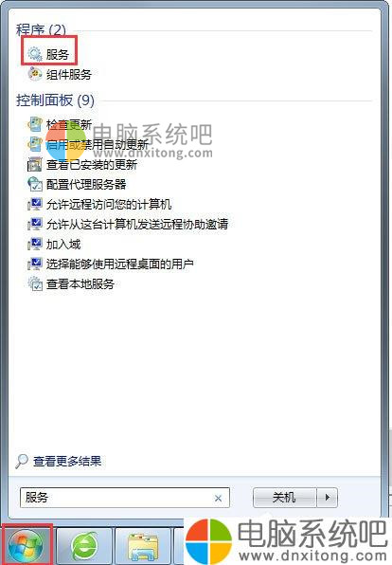The height and width of the screenshot is (565, 392).
Task: Open 查看已安装的更新 entry
Action: [x=82, y=165]
